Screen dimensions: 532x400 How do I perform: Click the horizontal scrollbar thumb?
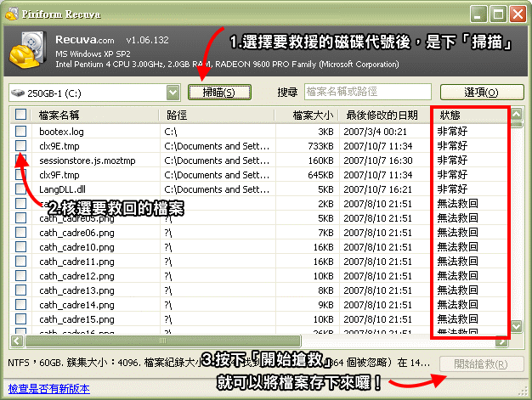coord(163,341)
